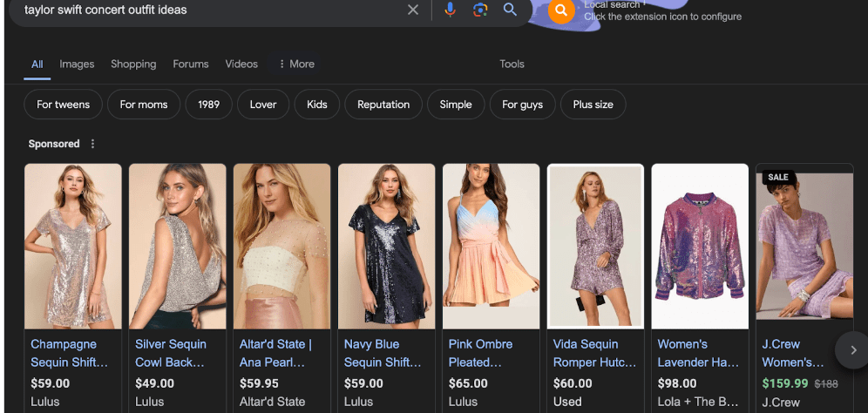Click the Navy Blue Sequin Shift link
The image size is (868, 413).
[383, 353]
